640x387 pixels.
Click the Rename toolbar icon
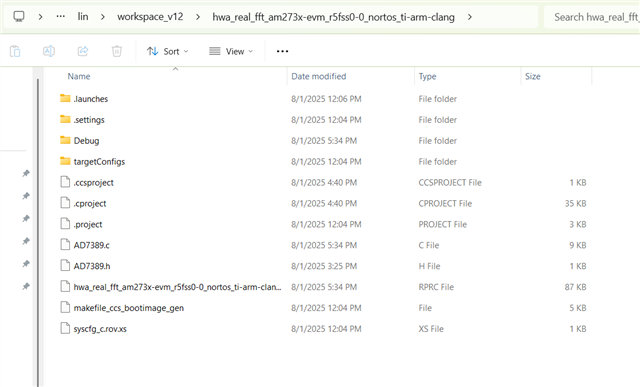pyautogui.click(x=49, y=51)
